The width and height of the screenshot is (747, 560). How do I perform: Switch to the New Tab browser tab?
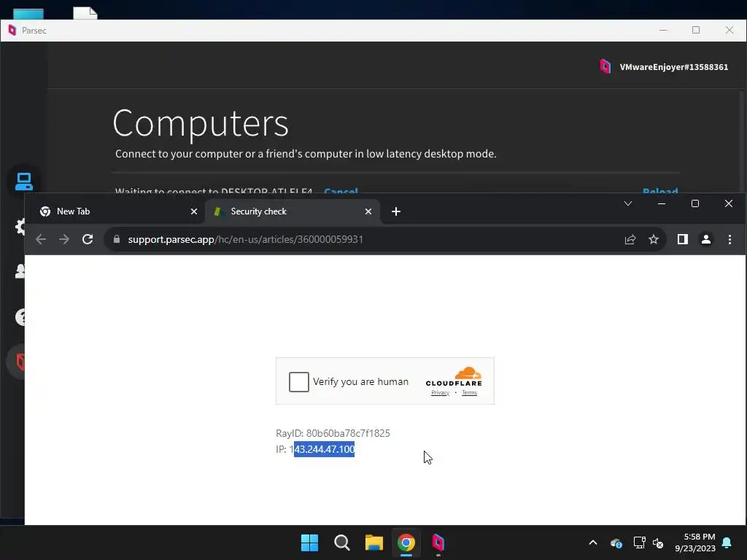click(115, 211)
